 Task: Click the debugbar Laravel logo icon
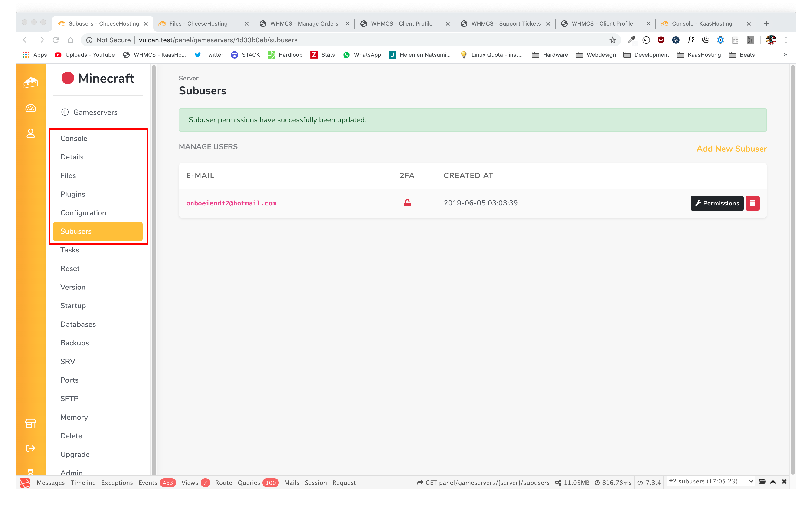point(25,483)
